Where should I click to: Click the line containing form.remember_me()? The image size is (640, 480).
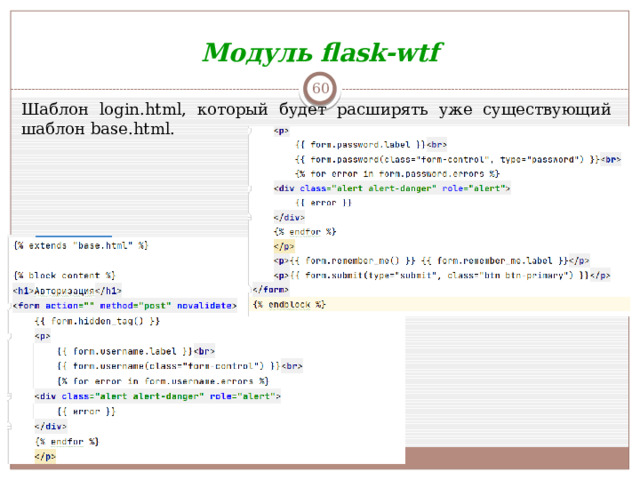coord(431,261)
